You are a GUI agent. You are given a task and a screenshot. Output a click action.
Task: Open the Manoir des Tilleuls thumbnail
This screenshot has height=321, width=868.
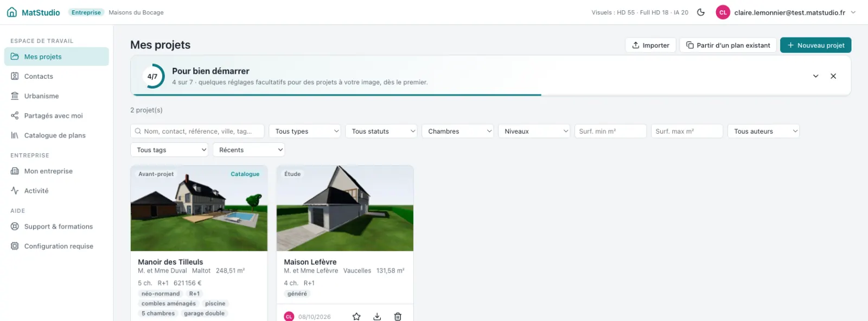coord(199,209)
